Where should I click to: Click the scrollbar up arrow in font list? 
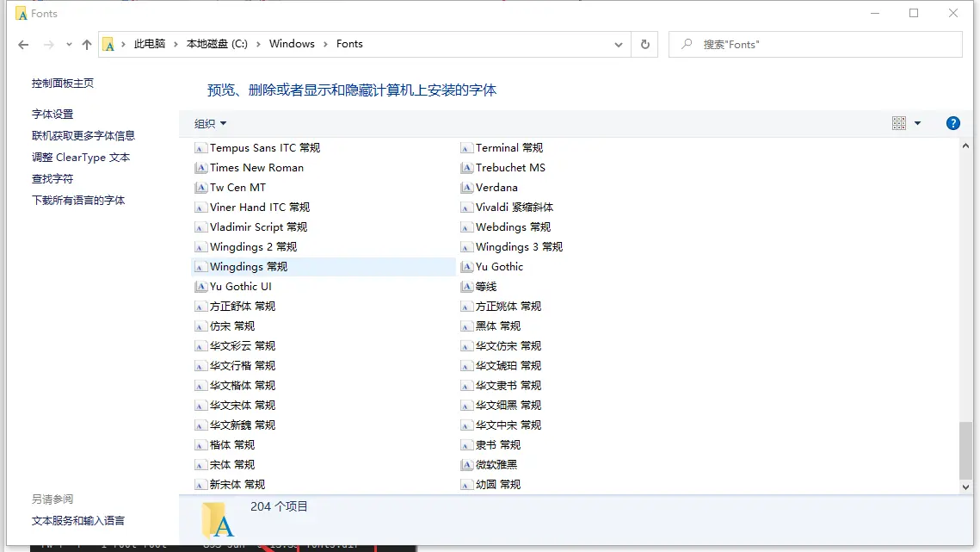click(965, 146)
